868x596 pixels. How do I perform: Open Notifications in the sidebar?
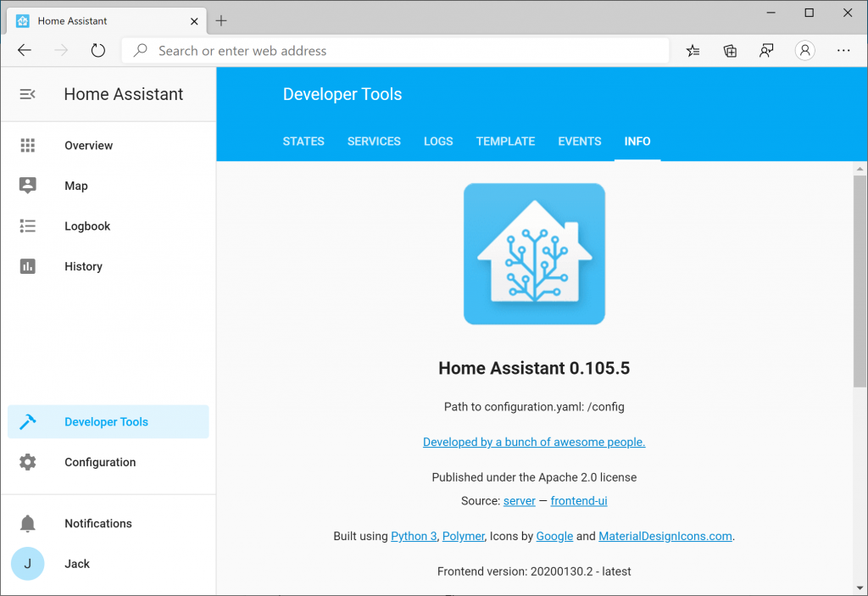tap(108, 523)
